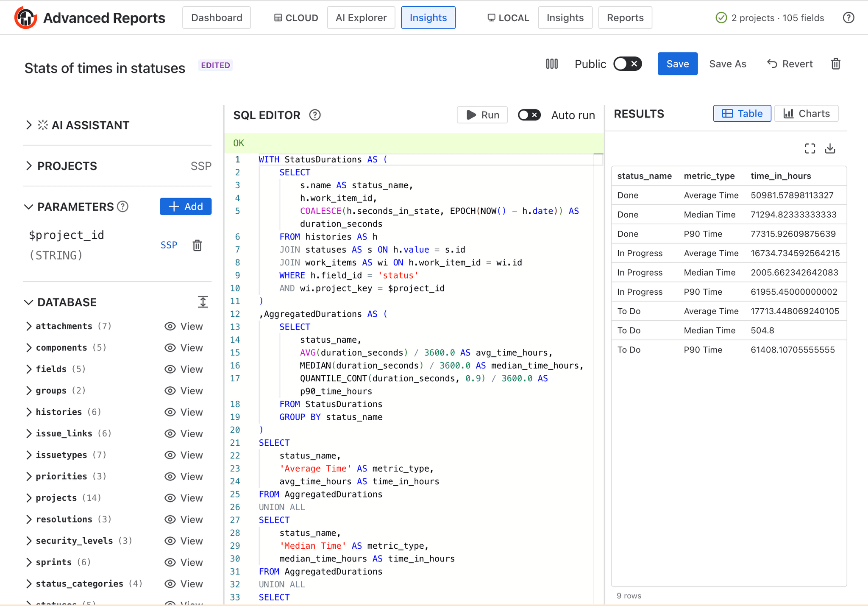Enable the Auto run switch

pyautogui.click(x=529, y=115)
